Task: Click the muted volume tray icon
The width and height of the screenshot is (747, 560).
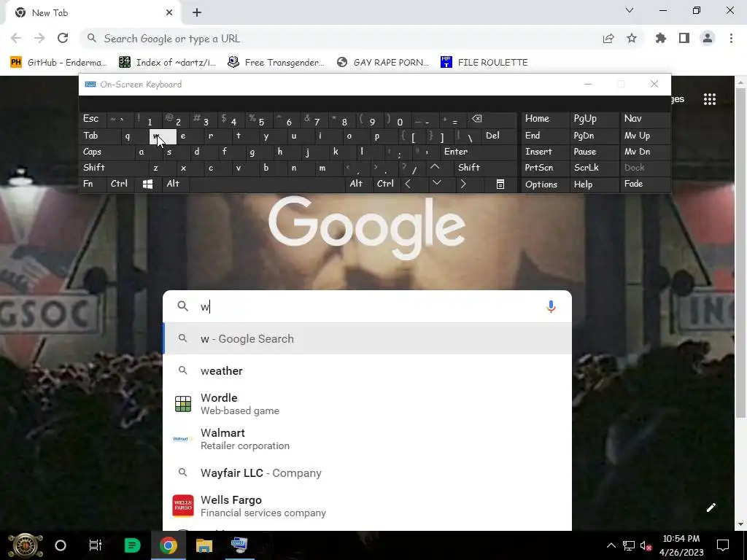Action: pyautogui.click(x=646, y=545)
